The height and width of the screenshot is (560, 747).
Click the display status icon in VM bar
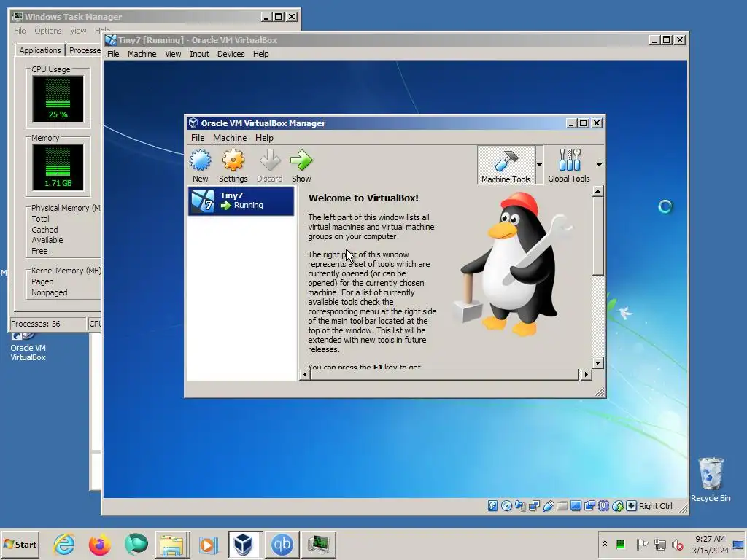pyautogui.click(x=576, y=506)
